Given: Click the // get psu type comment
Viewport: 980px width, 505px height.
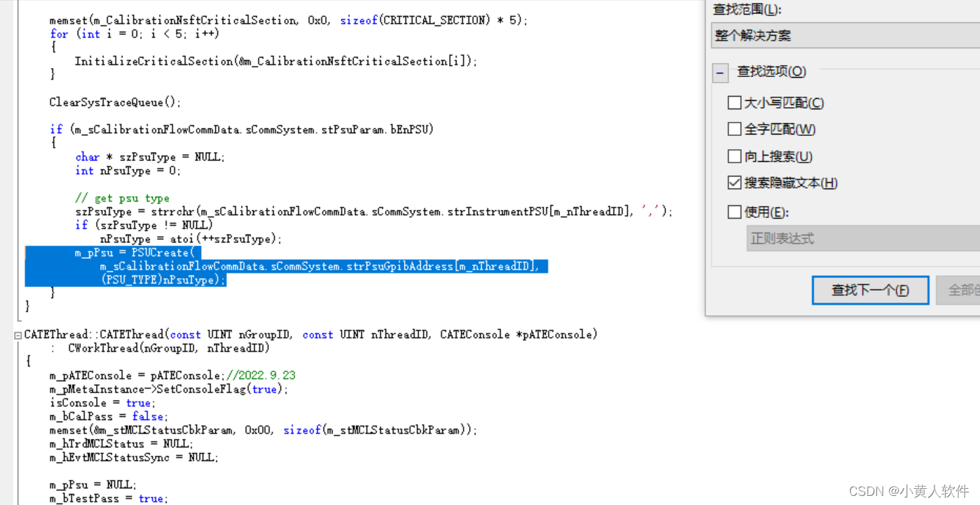Looking at the screenshot, I should tap(122, 198).
